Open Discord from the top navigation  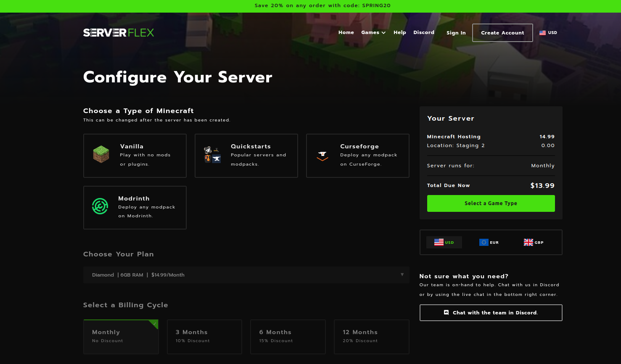tap(424, 32)
